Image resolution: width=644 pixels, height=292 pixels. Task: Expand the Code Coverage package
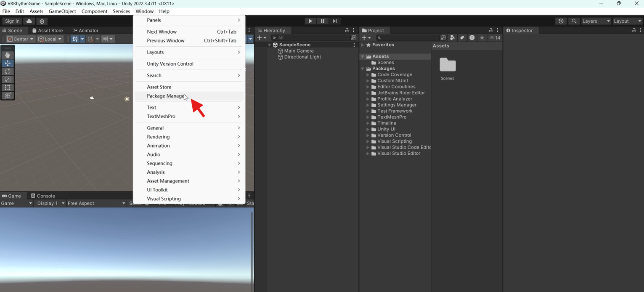point(368,74)
